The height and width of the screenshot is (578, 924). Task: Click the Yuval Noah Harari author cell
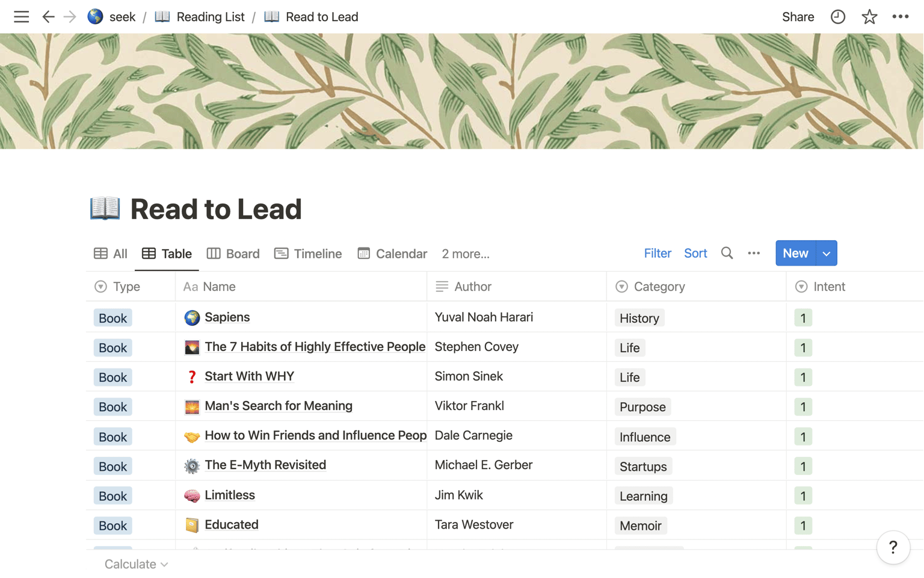[x=517, y=317]
